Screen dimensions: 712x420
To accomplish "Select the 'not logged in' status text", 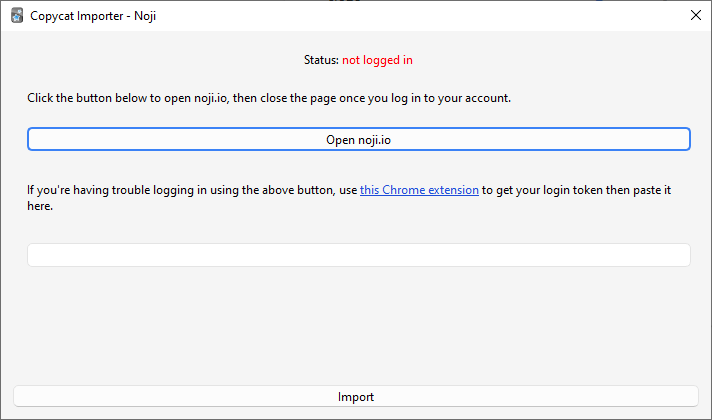I will 377,60.
